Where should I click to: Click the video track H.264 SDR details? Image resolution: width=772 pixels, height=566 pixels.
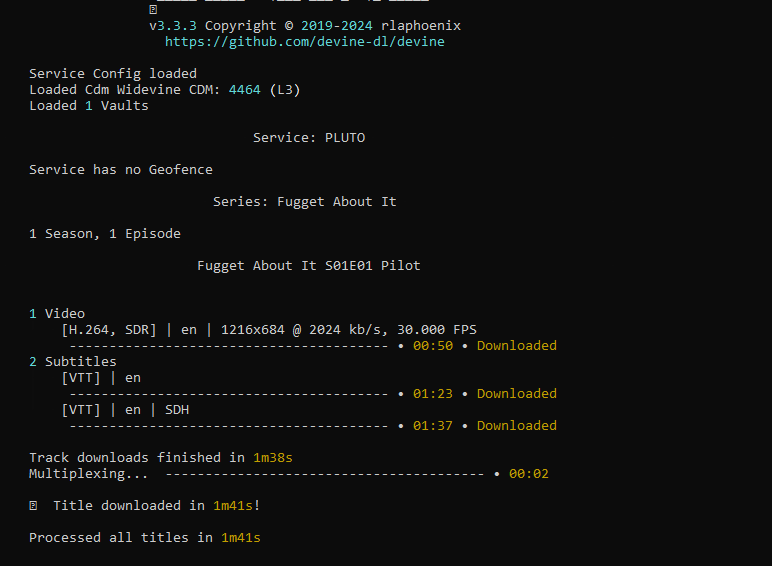[x=269, y=330]
